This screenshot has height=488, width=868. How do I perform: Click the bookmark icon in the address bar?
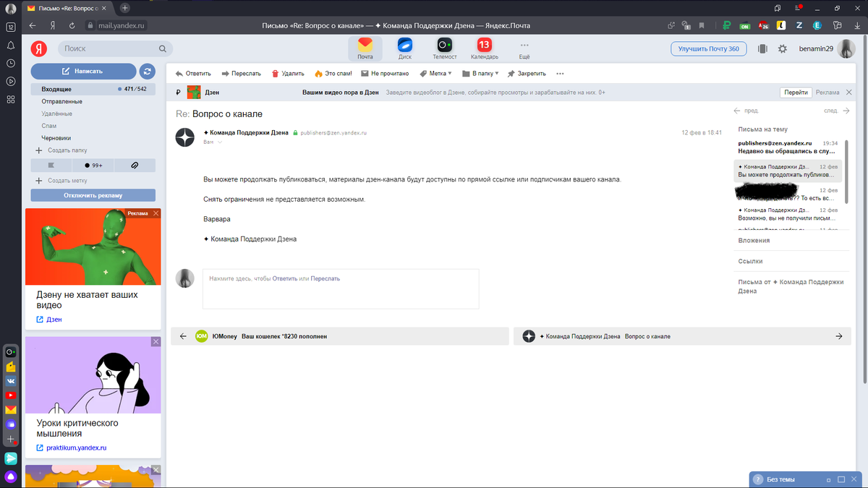(701, 25)
